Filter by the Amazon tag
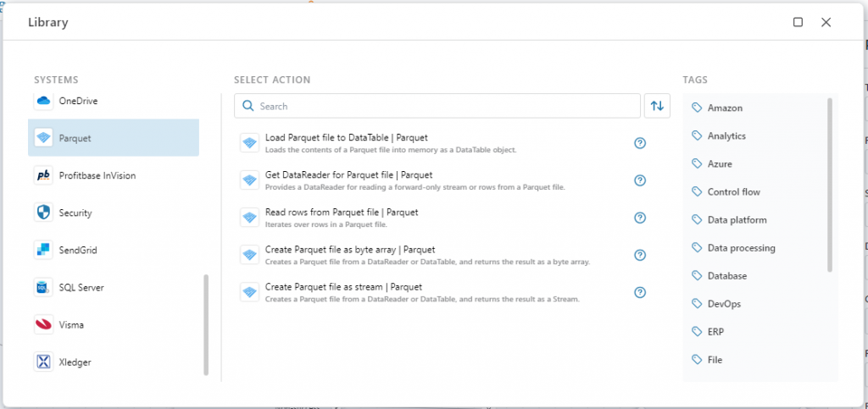The width and height of the screenshot is (868, 409). point(725,108)
